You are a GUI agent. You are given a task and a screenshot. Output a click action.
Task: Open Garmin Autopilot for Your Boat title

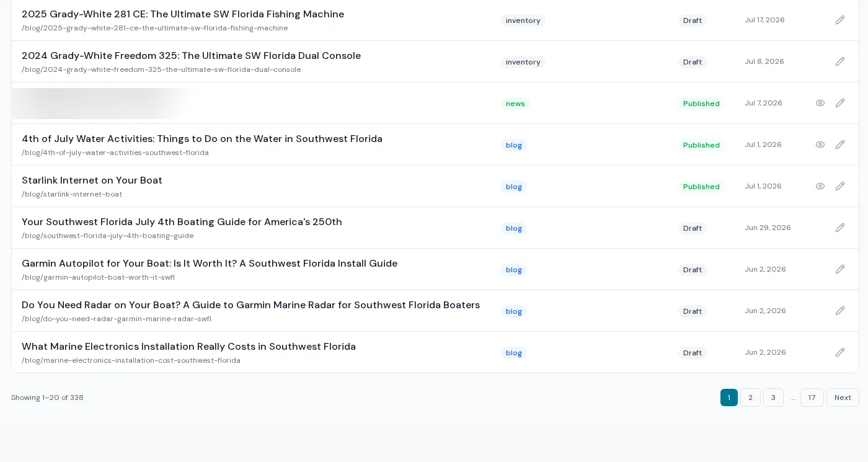210,264
